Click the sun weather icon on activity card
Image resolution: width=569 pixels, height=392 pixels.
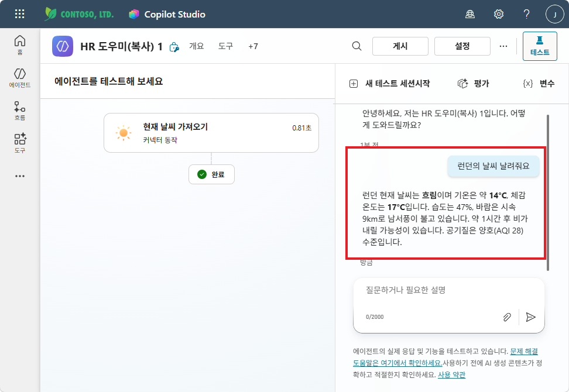point(124,133)
